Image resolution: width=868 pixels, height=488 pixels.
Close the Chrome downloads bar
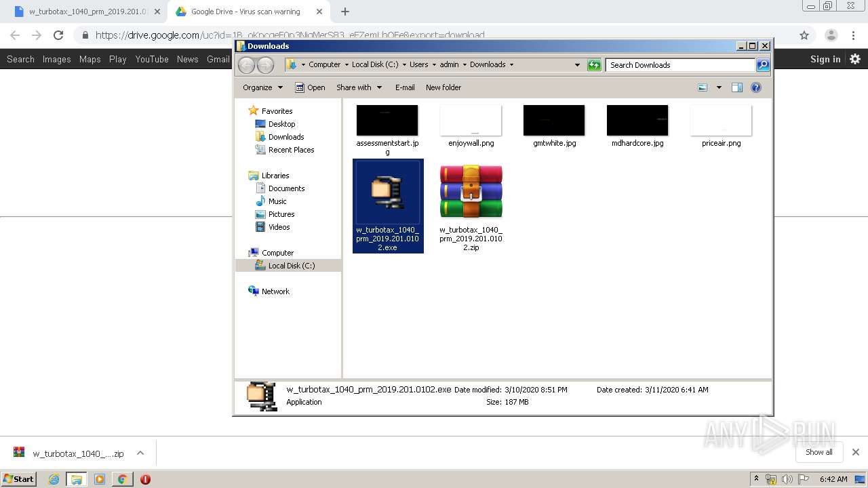pos(855,452)
